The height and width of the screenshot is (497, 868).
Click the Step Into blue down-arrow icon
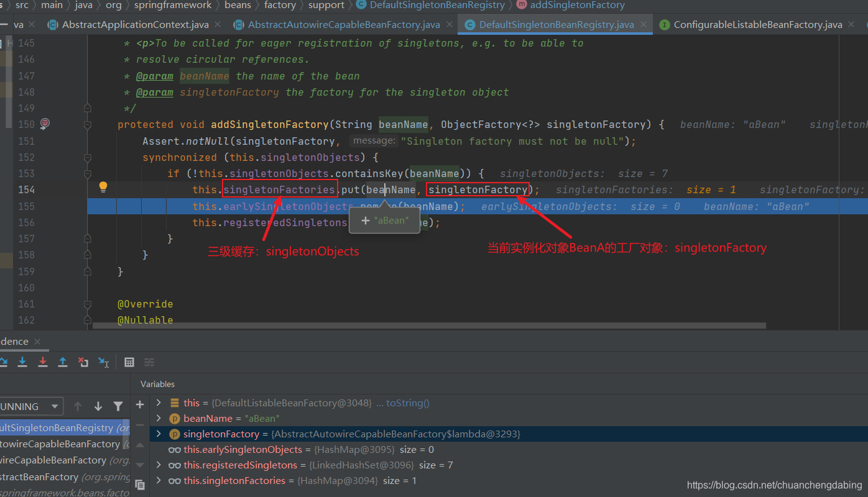click(22, 362)
